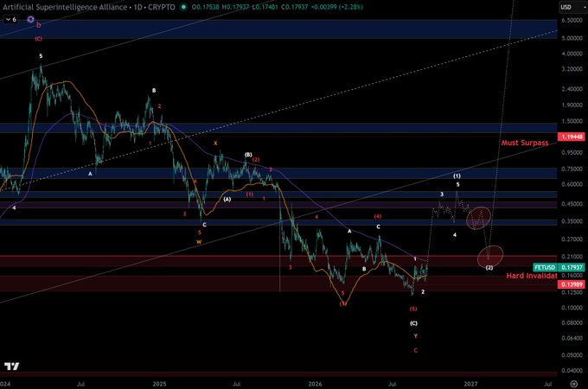This screenshot has width=588, height=389.
Task: Click the low value L0.17481
Action: [265, 7]
